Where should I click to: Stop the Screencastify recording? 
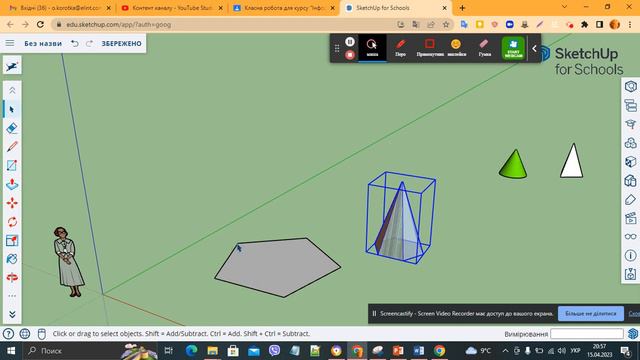point(350,55)
